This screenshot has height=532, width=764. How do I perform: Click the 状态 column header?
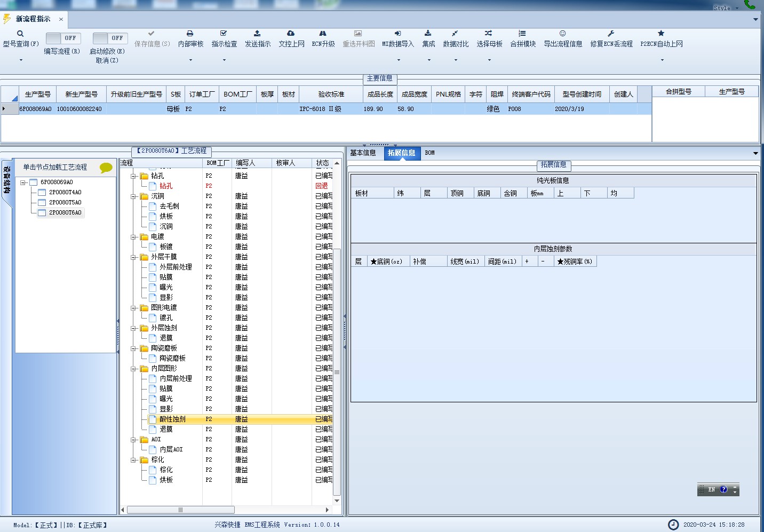(x=322, y=163)
